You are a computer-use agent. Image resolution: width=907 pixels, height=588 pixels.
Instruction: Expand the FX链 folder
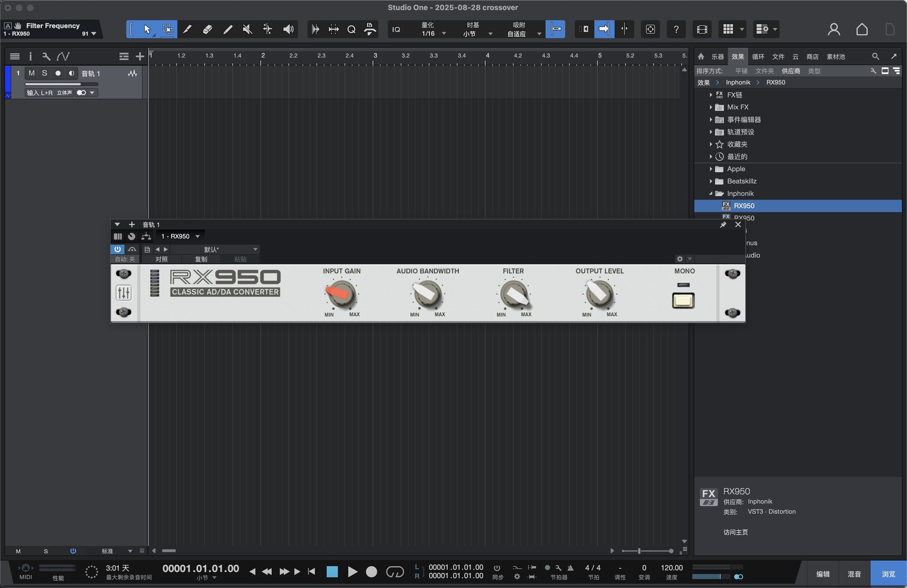click(x=710, y=95)
